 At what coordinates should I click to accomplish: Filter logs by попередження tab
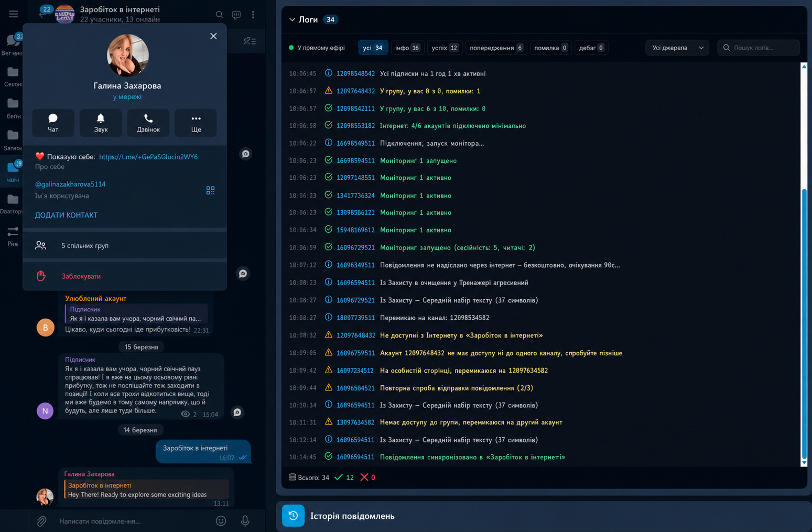coord(496,48)
